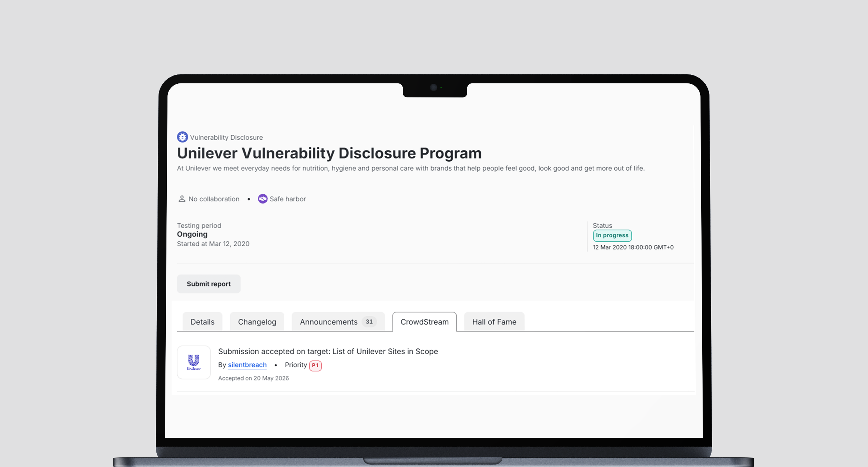Click the Accepted on 20 May 2026 date
This screenshot has width=868, height=467.
pyautogui.click(x=254, y=378)
